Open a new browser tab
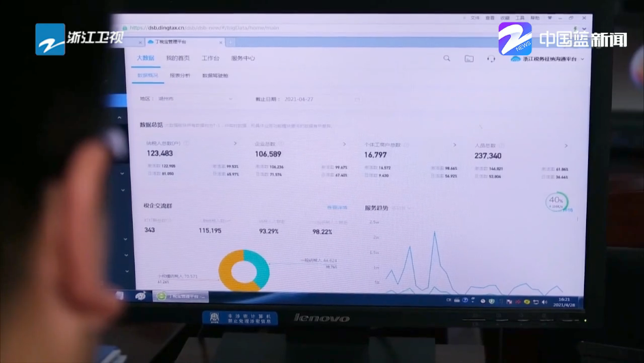This screenshot has width=644, height=363. [x=230, y=42]
